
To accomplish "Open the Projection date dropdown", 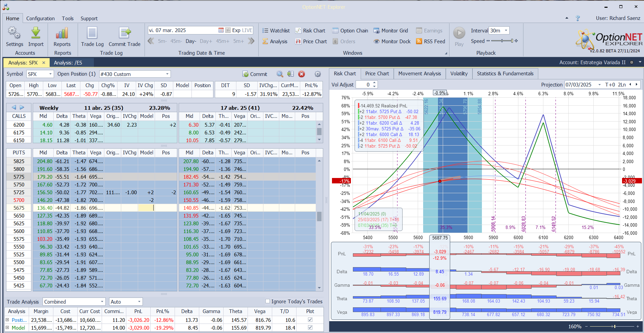I will pos(599,85).
